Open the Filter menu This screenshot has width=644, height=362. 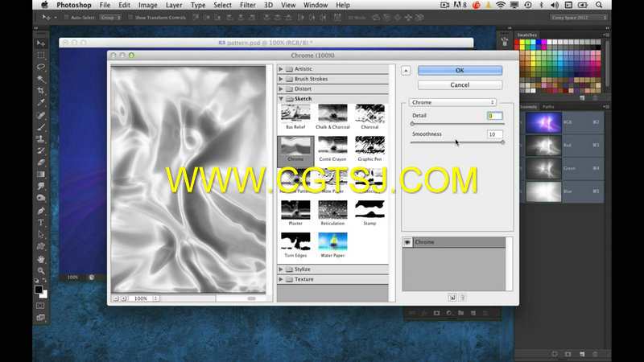tap(248, 5)
